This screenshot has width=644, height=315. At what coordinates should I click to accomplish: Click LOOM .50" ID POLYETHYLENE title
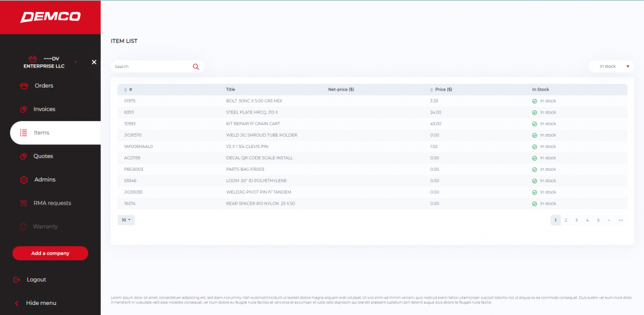click(x=256, y=181)
